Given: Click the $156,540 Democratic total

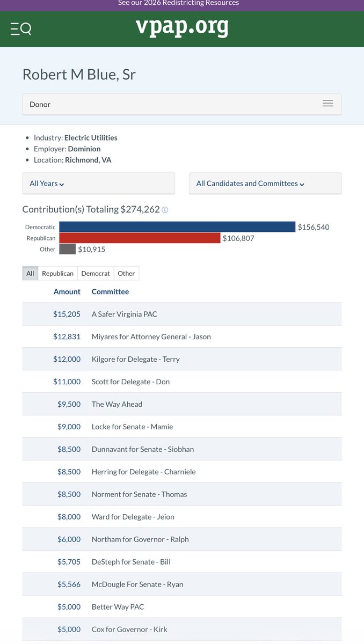Looking at the screenshot, I should pyautogui.click(x=314, y=227).
